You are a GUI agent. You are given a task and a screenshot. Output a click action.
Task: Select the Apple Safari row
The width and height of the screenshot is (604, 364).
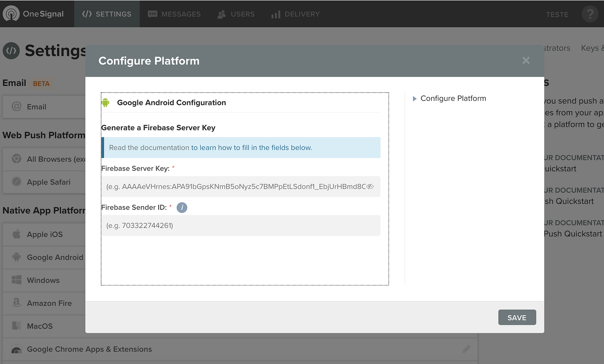pyautogui.click(x=44, y=182)
